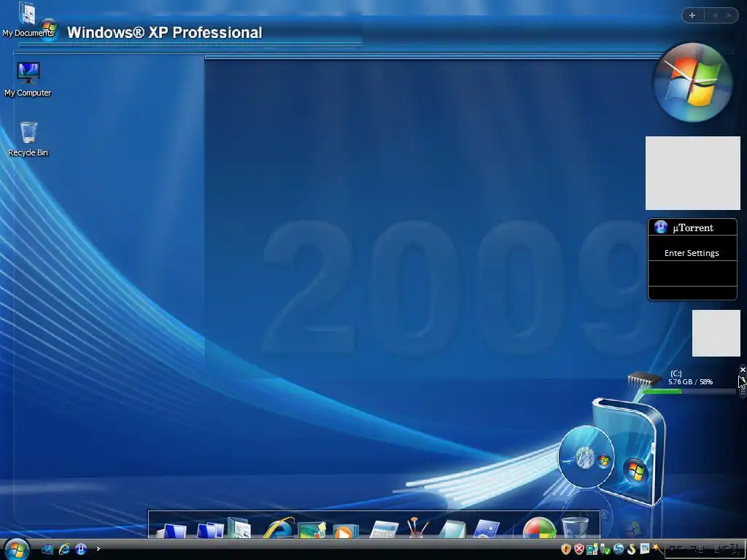Expand the Quick Launch chevron
This screenshot has width=747, height=560.
(x=98, y=548)
